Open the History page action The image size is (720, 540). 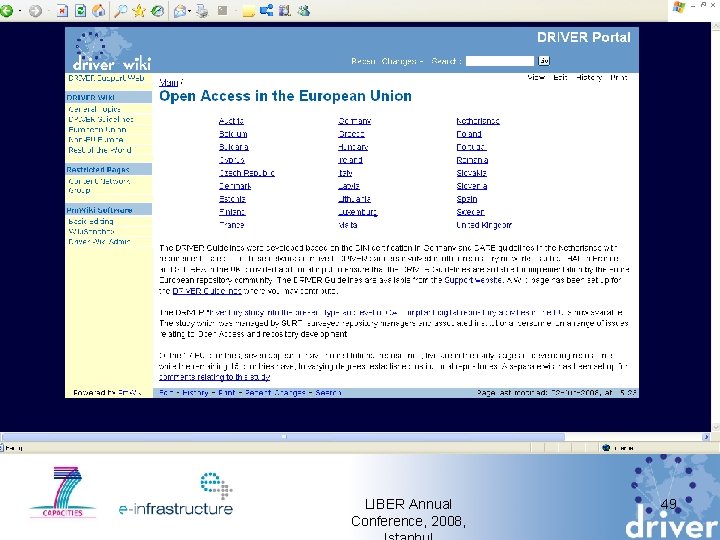(589, 78)
